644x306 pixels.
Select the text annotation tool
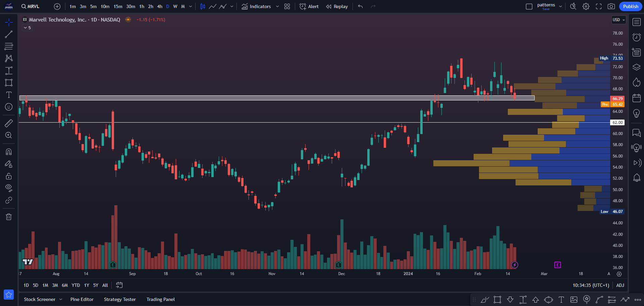(9, 95)
